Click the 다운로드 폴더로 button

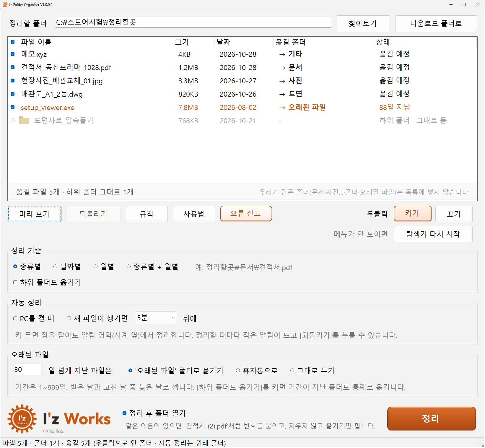pyautogui.click(x=436, y=23)
